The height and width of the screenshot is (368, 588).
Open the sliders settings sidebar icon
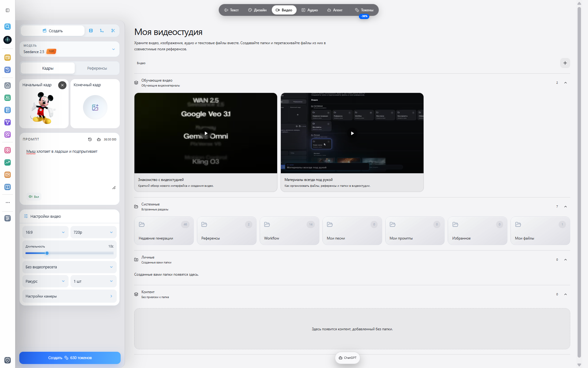point(8,218)
